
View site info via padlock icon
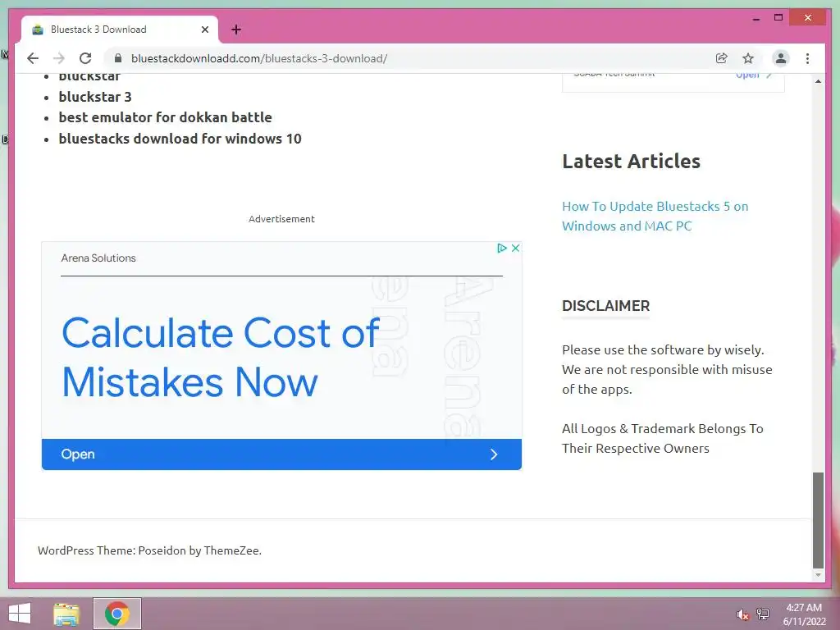[x=118, y=58]
